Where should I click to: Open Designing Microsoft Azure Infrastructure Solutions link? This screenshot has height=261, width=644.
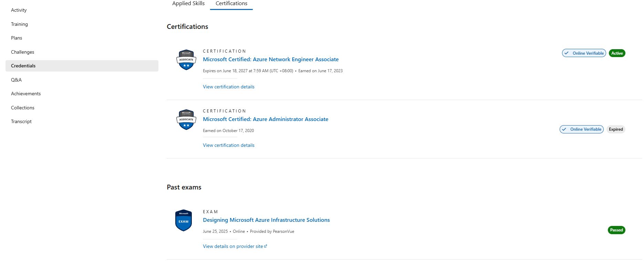[266, 220]
